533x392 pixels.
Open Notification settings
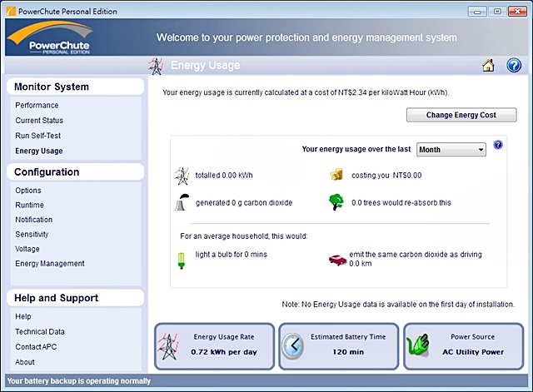tap(33, 220)
